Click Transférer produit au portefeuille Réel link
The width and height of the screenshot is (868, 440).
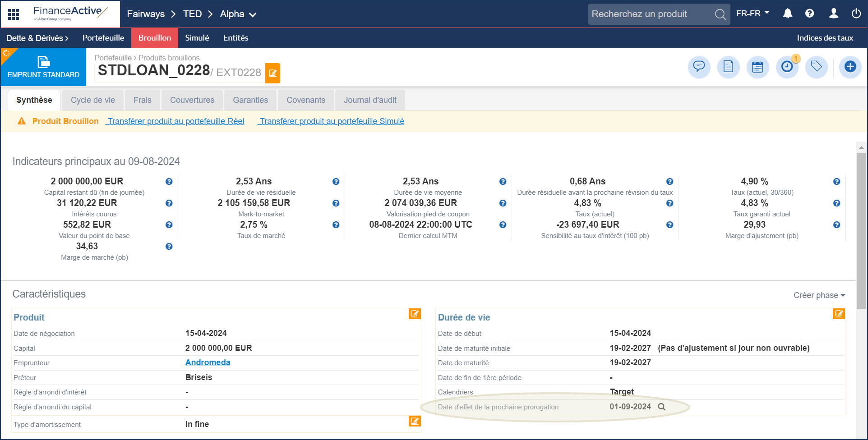pyautogui.click(x=175, y=121)
